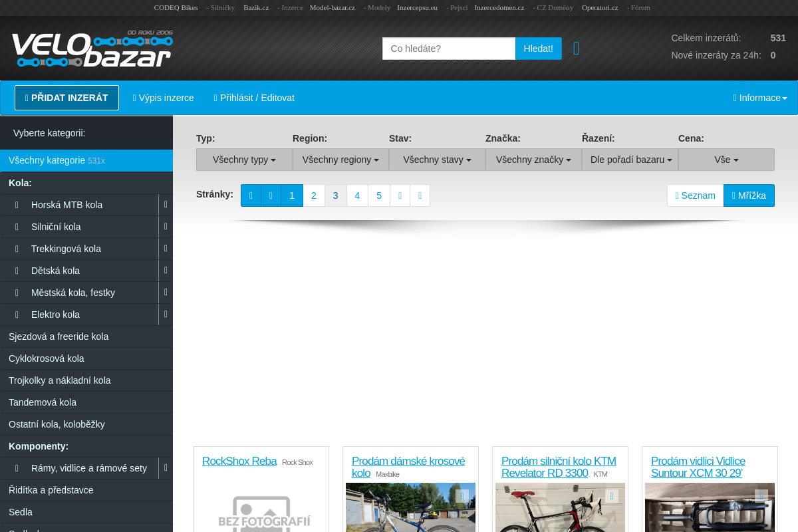Viewport: 798px width, 532px height.
Task: Expand Dětská kola subcategories arrow
Action: (x=166, y=271)
